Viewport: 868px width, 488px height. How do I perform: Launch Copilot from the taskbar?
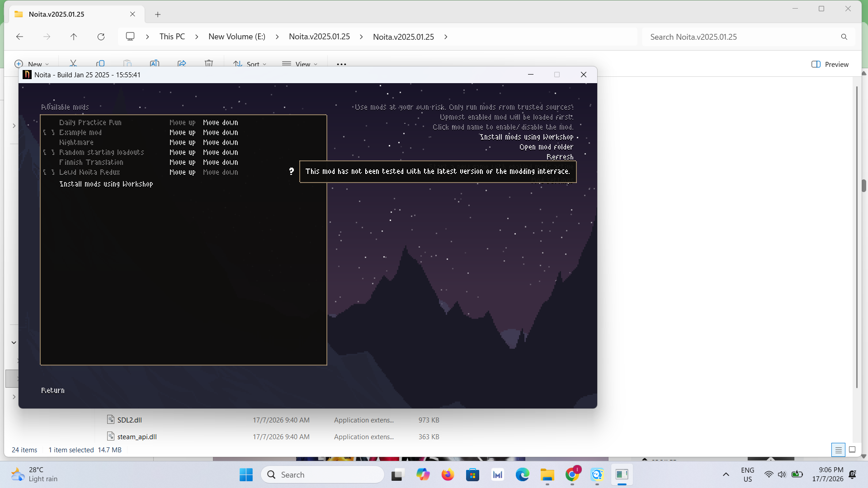423,474
